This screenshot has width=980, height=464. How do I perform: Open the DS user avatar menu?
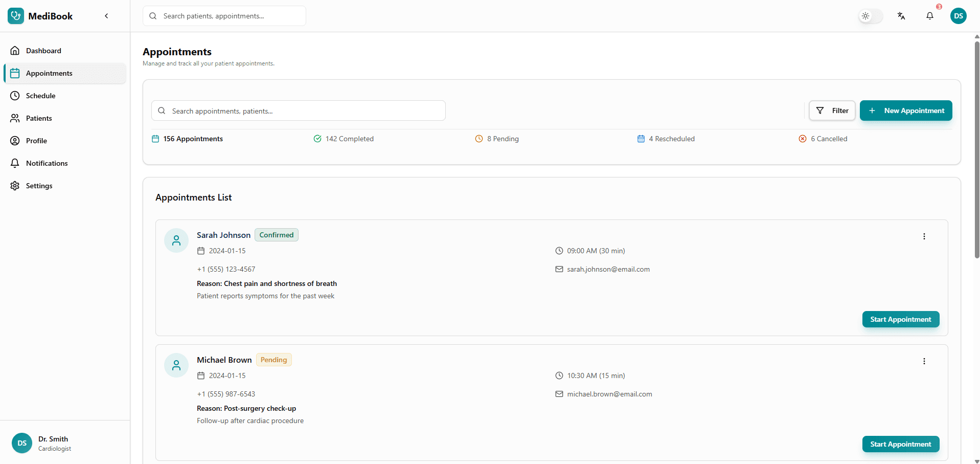959,16
